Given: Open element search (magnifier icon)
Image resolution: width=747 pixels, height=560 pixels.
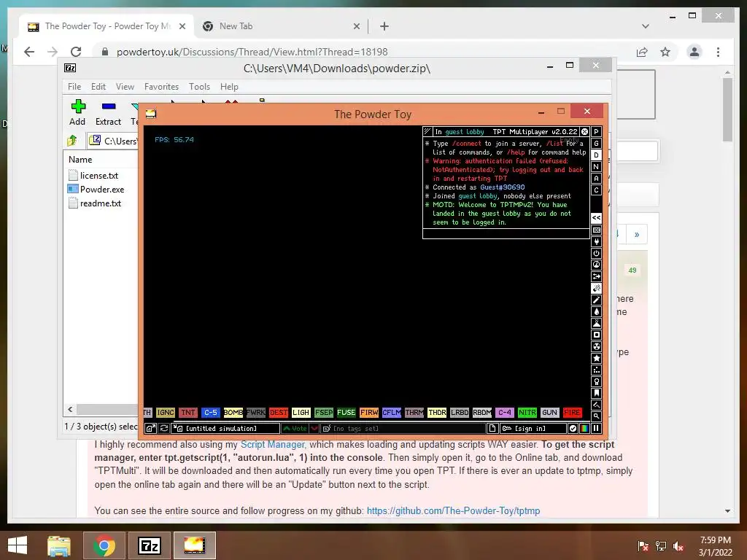Looking at the screenshot, I should click(596, 416).
